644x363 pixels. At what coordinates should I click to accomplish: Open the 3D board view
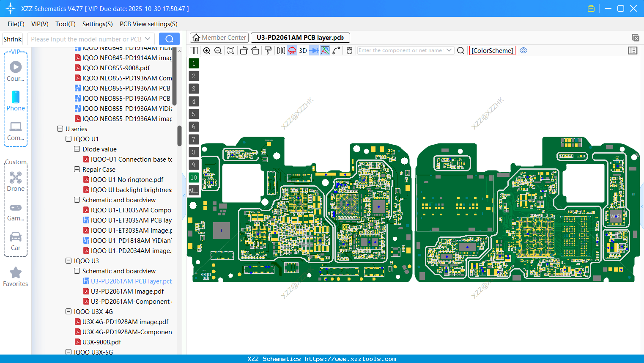(x=302, y=50)
